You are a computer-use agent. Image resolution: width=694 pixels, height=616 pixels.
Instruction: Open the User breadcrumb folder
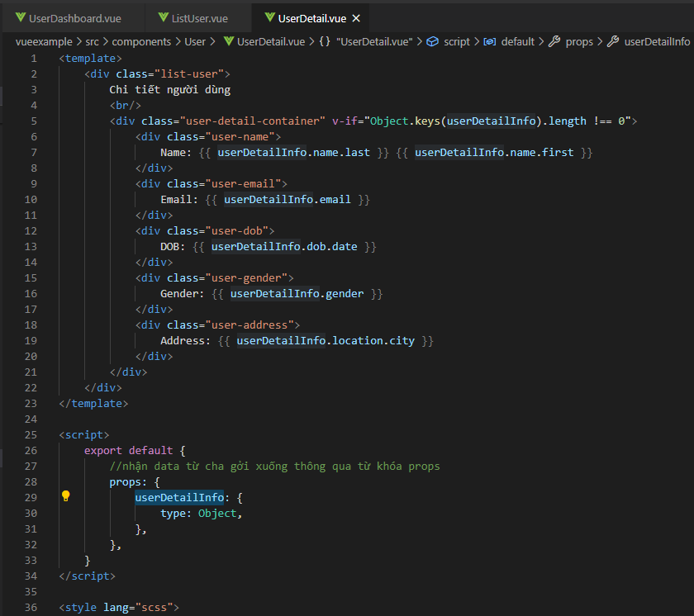point(195,41)
